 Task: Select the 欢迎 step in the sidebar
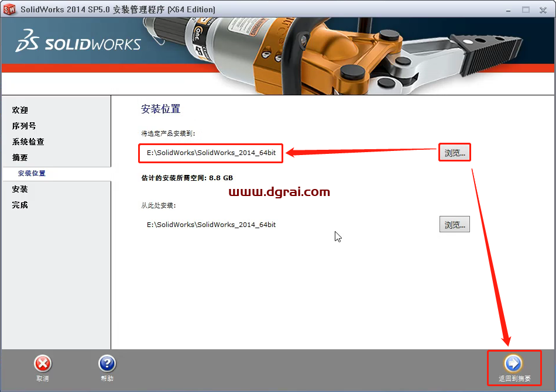(20, 110)
